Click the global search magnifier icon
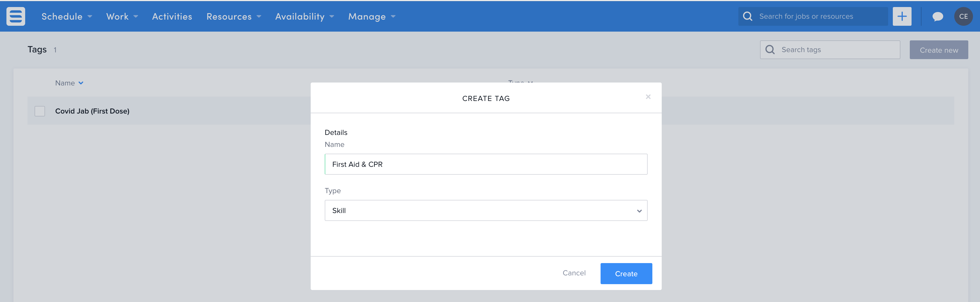This screenshot has height=302, width=980. (x=747, y=16)
